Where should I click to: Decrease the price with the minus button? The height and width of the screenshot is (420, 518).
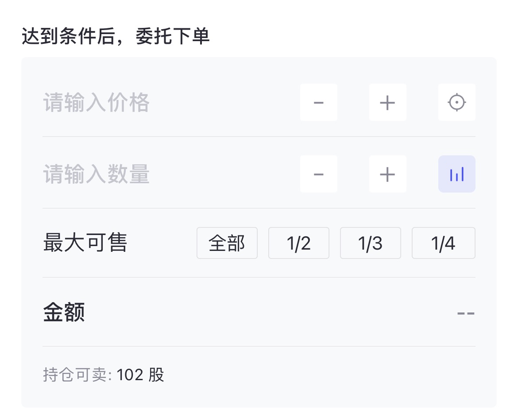tap(319, 102)
